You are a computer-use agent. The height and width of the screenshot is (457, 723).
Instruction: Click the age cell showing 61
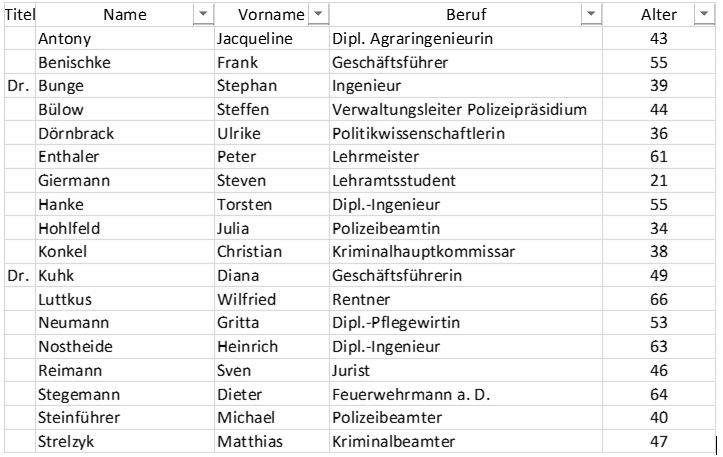coord(659,157)
